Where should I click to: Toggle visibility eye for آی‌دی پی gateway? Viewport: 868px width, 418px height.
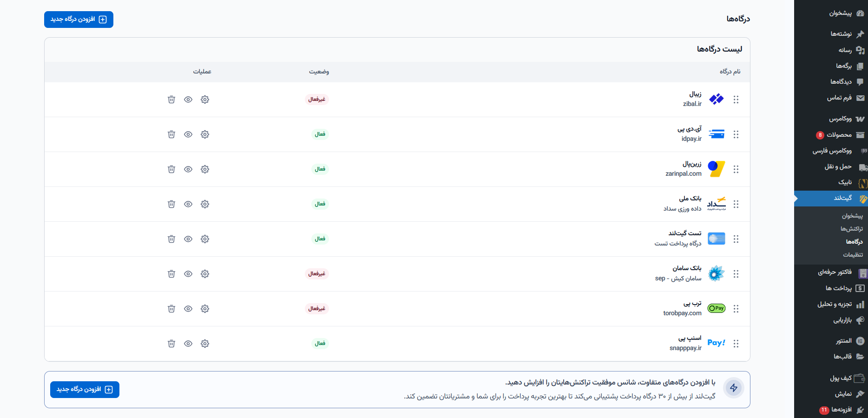188,134
